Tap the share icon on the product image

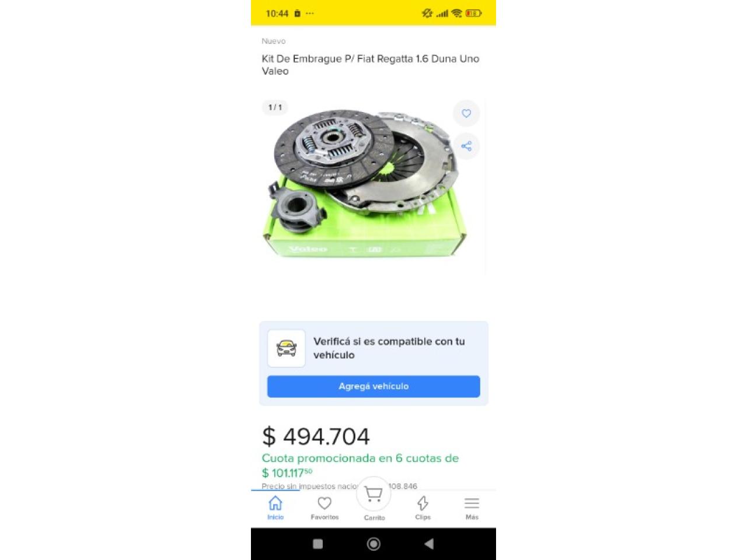point(466,146)
